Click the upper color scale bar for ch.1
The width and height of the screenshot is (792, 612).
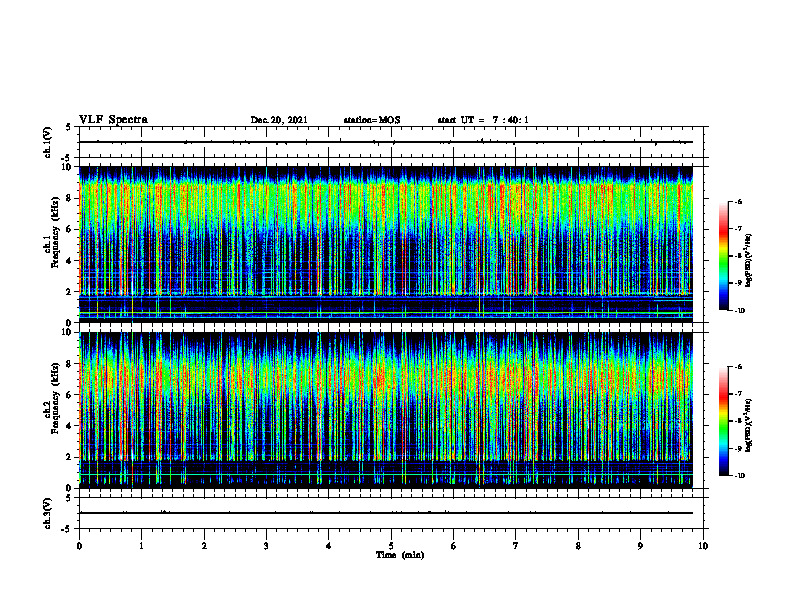pyautogui.click(x=724, y=256)
